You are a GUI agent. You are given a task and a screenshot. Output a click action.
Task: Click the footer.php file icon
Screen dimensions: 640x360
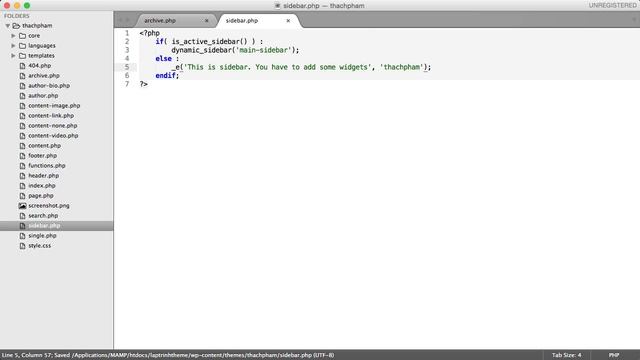[22, 156]
